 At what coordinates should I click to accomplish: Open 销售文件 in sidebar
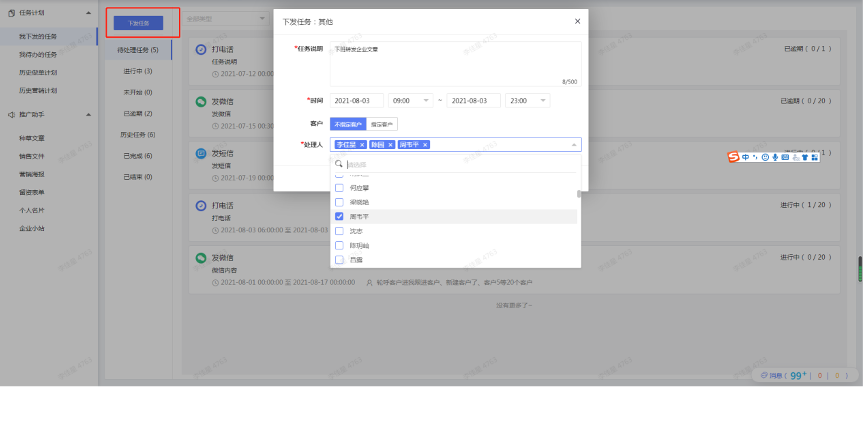click(x=32, y=156)
